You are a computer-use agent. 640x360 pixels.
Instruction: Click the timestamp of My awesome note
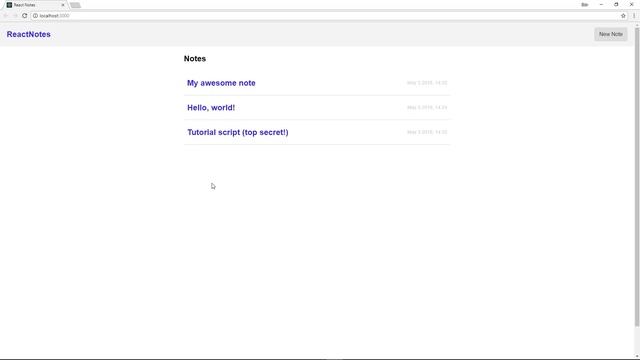coord(427,83)
